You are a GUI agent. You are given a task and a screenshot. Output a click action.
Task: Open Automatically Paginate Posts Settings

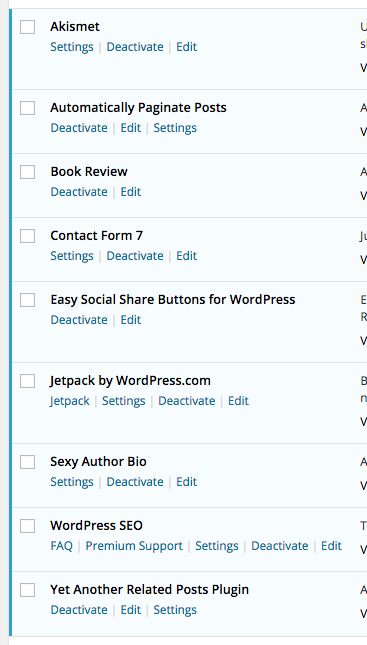pyautogui.click(x=175, y=128)
